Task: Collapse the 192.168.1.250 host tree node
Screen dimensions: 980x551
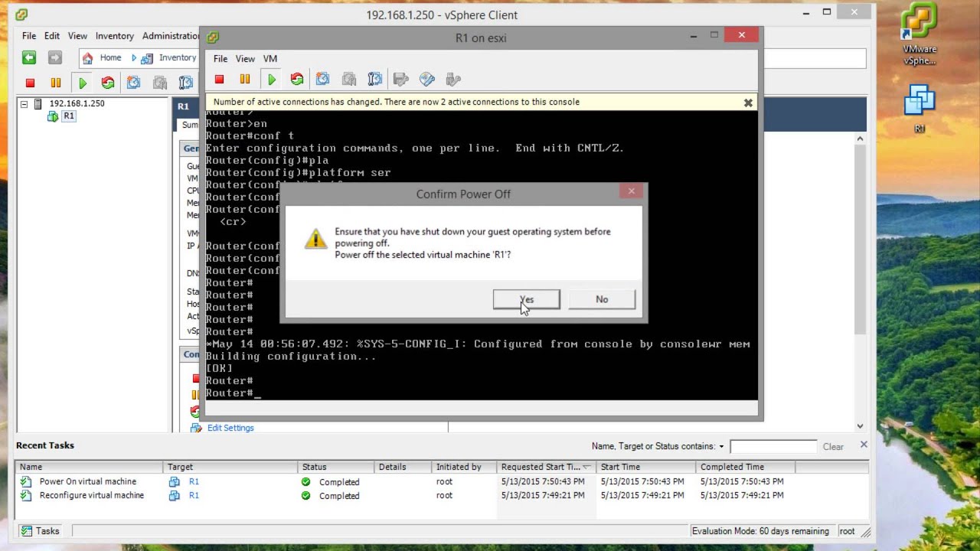Action: pyautogui.click(x=24, y=104)
